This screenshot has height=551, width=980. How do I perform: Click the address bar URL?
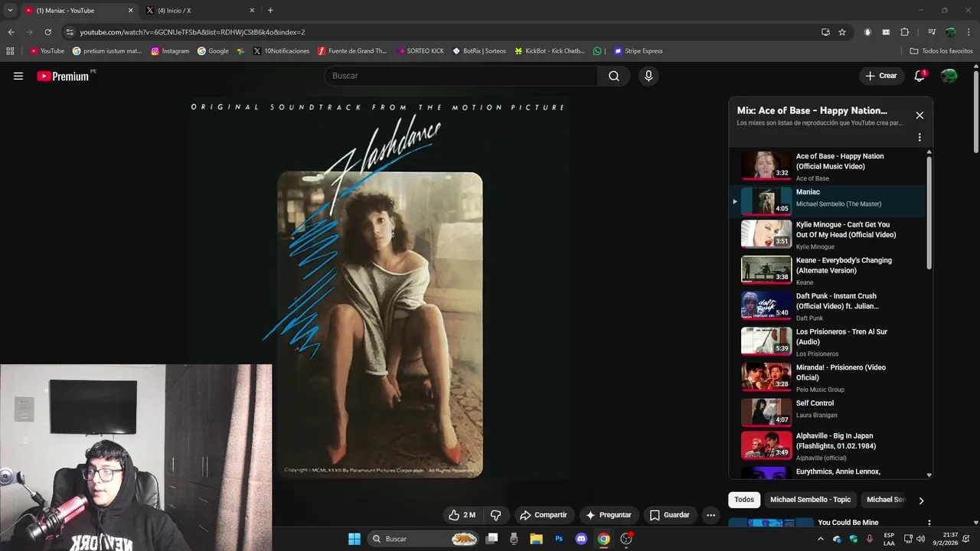192,32
